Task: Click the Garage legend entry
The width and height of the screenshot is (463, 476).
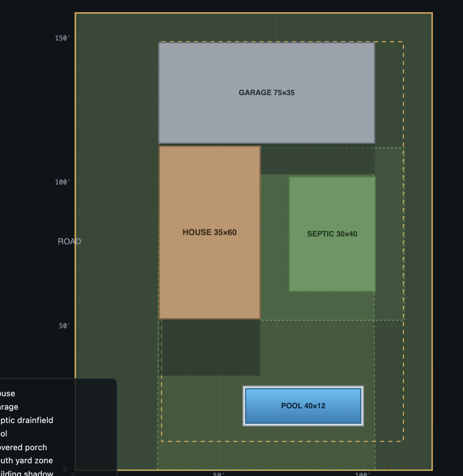Action: [9, 407]
